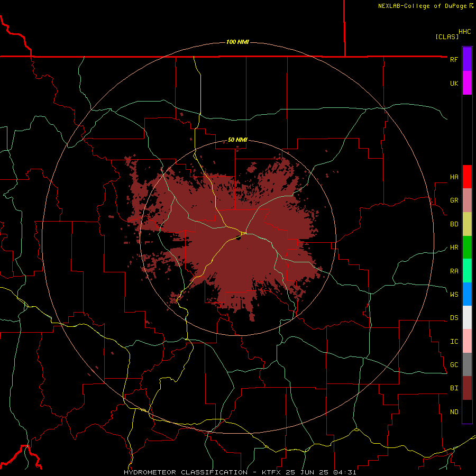The image size is (476, 476).
Task: Click the RA legend label
Action: tap(454, 271)
